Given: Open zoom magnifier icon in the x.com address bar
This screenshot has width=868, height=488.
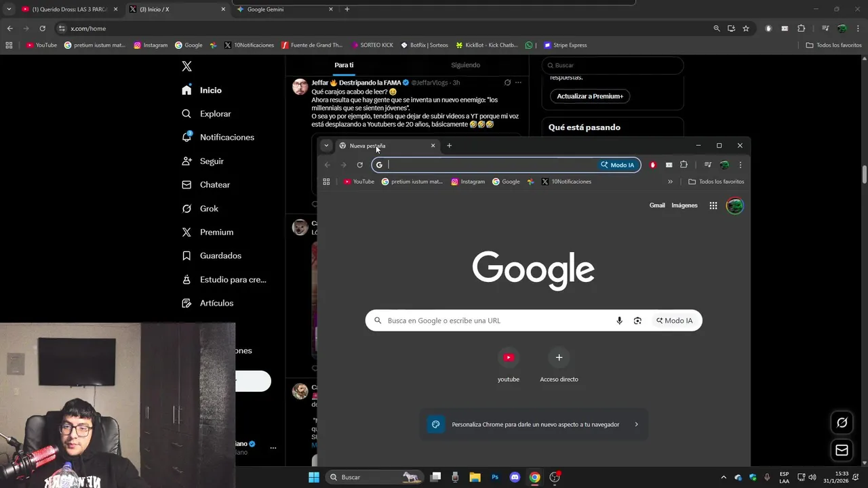Looking at the screenshot, I should (717, 28).
